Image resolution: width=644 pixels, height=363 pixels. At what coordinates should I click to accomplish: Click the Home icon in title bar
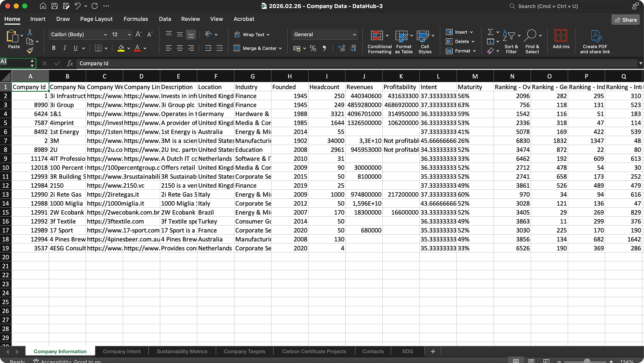point(43,6)
